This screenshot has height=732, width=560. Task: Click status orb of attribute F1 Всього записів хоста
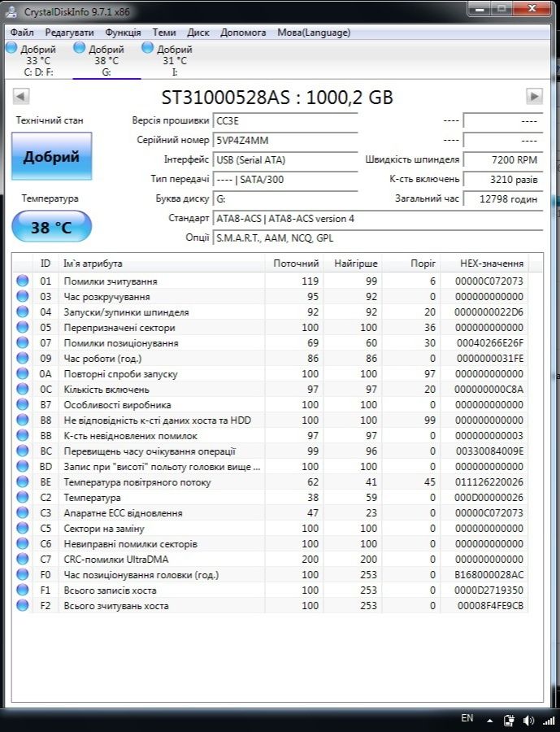(23, 590)
